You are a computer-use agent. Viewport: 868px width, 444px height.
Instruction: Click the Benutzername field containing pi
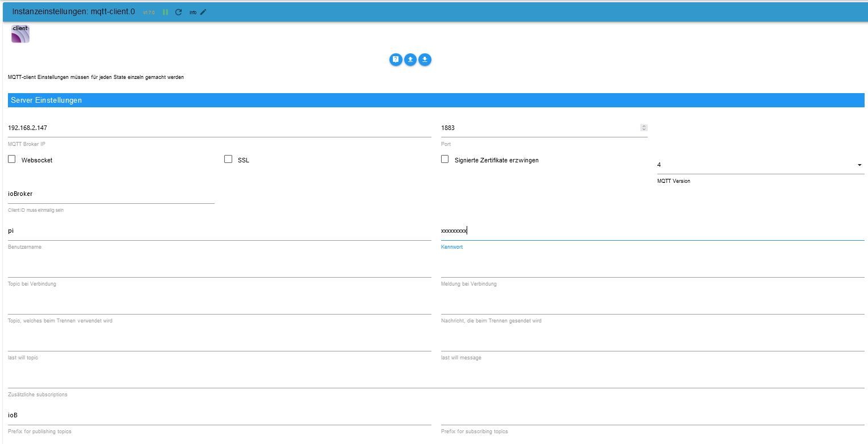pyautogui.click(x=220, y=231)
